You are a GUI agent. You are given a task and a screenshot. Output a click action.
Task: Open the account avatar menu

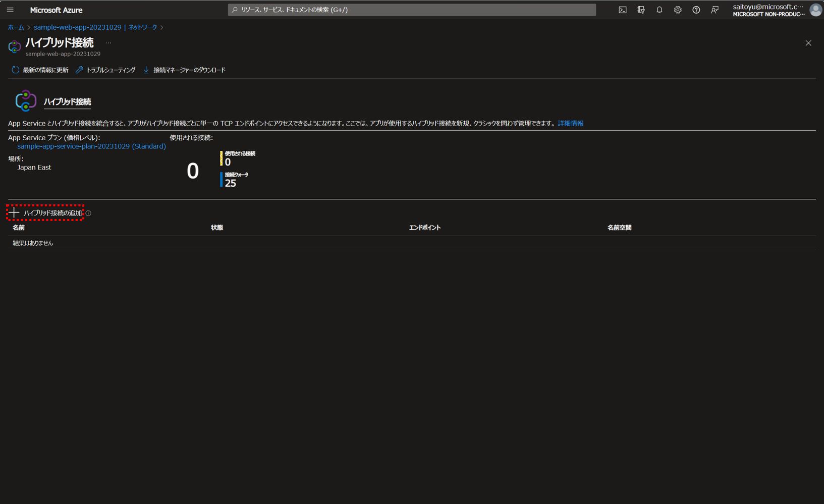click(x=815, y=10)
